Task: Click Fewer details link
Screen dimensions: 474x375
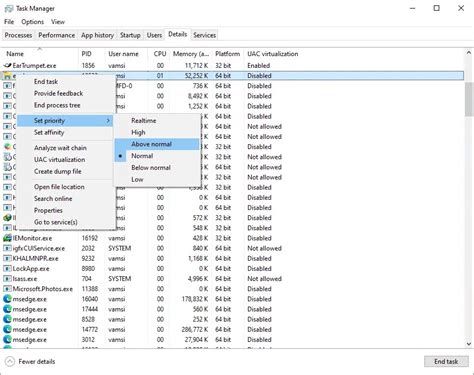Action: (x=37, y=361)
